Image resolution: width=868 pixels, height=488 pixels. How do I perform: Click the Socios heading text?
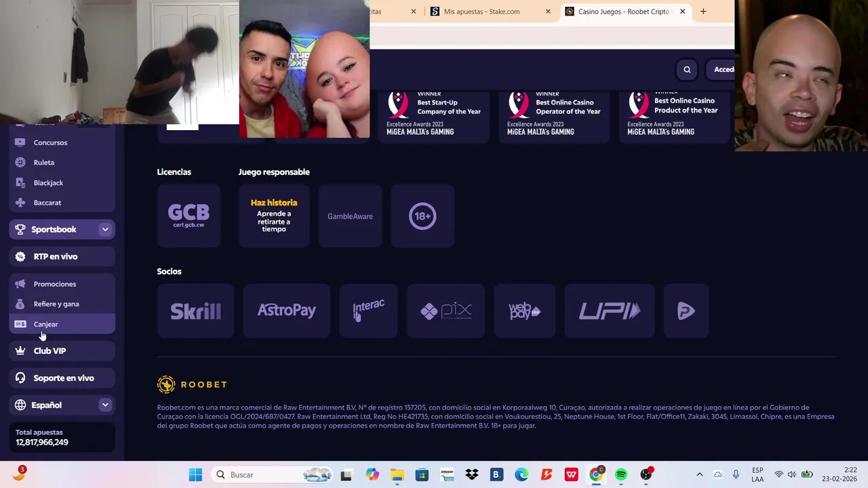point(170,272)
